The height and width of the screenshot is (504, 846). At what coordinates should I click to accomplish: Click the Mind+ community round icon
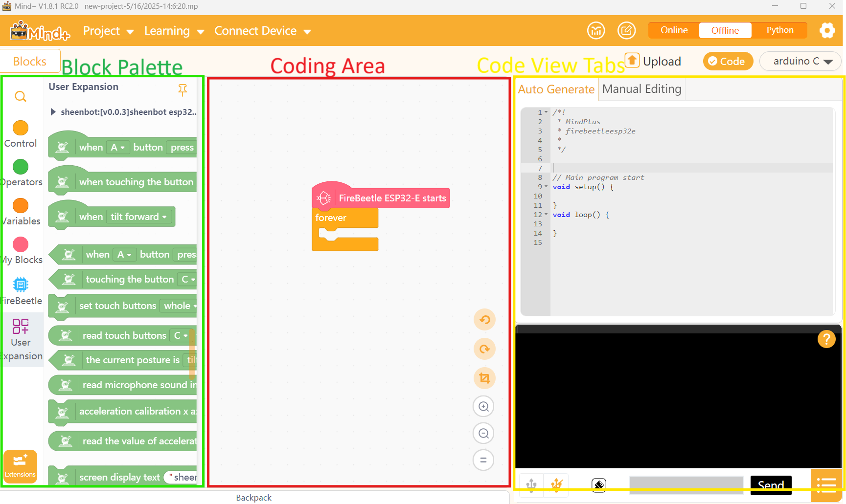pos(596,30)
